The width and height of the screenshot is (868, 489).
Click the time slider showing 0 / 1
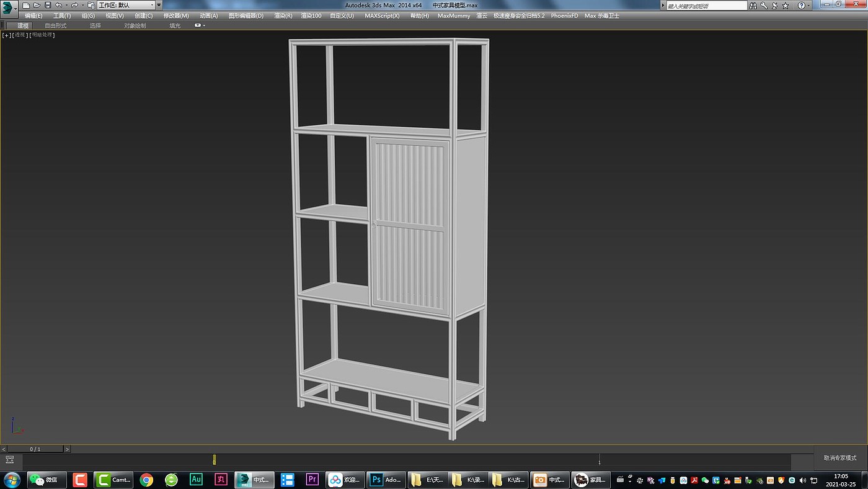35,449
